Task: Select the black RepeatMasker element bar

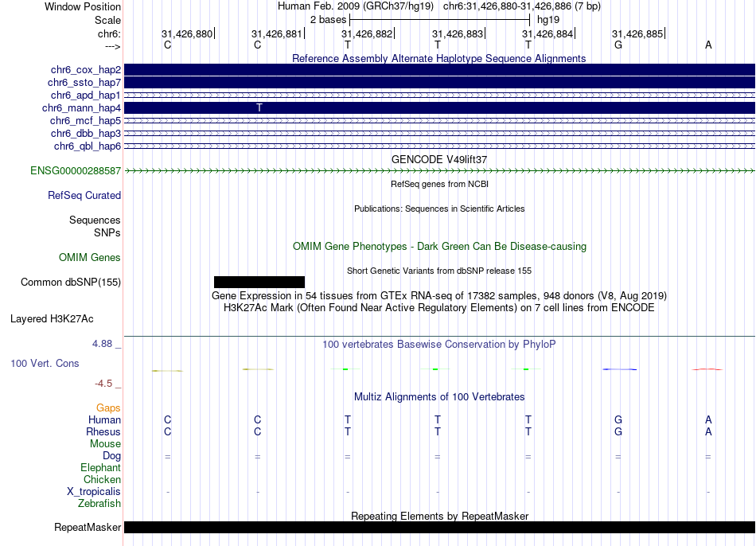Action: (x=440, y=527)
